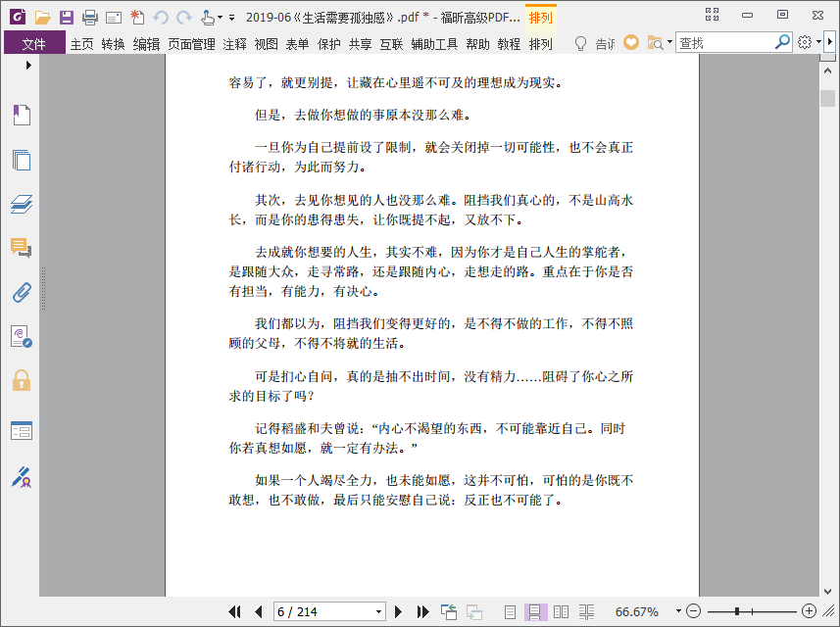Print the PDF document

pos(90,18)
